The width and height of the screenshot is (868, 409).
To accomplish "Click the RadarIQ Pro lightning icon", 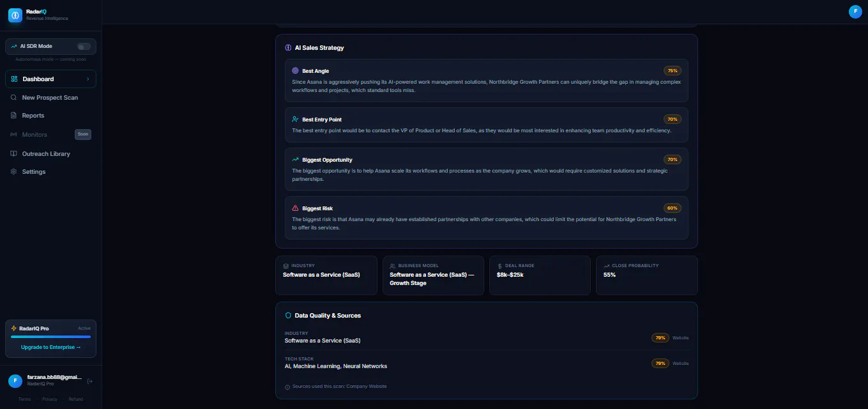I will (14, 328).
